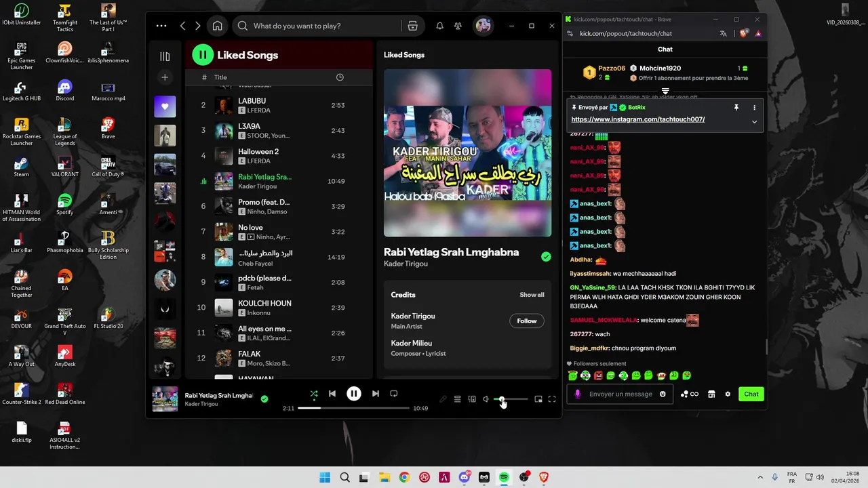Screen dimensions: 868x488
Task: Click the Spotify volume slider
Action: point(510,399)
